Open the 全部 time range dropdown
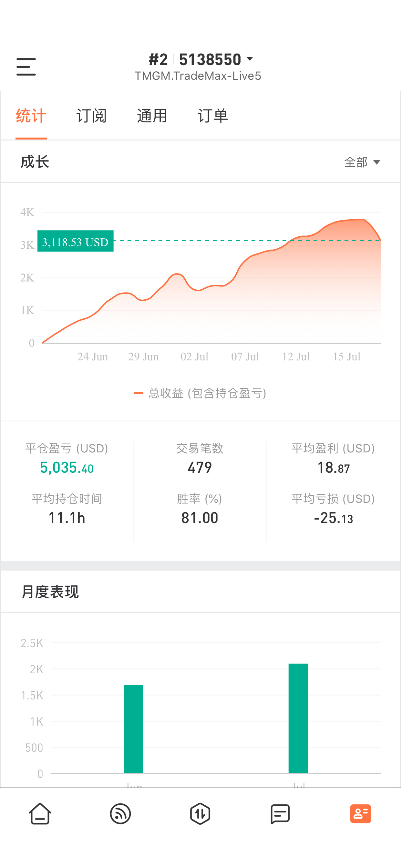401x868 pixels. (x=362, y=162)
